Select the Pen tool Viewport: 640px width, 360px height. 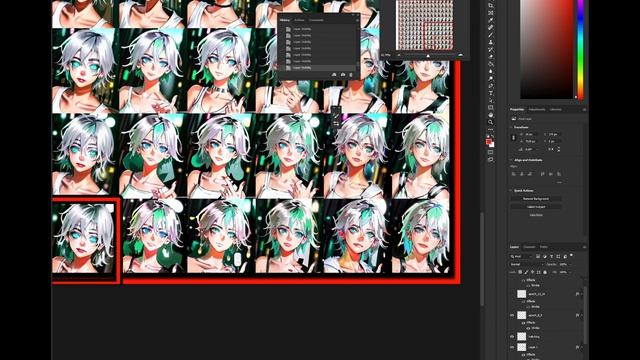[x=491, y=86]
